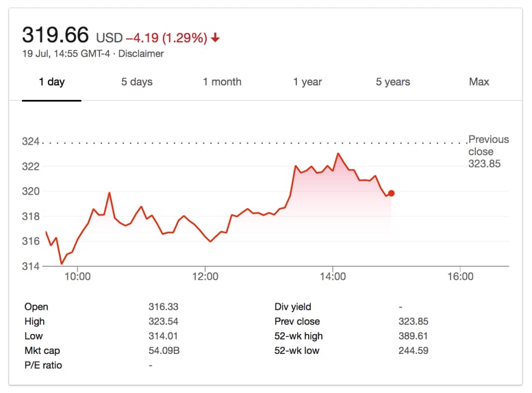
Task: Switch to the 1 month range
Action: (x=223, y=81)
